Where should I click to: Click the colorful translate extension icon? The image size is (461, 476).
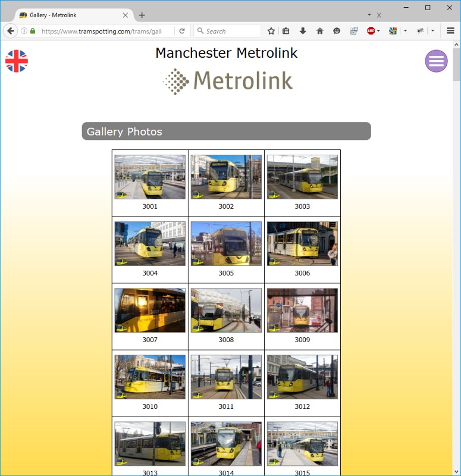(x=393, y=31)
